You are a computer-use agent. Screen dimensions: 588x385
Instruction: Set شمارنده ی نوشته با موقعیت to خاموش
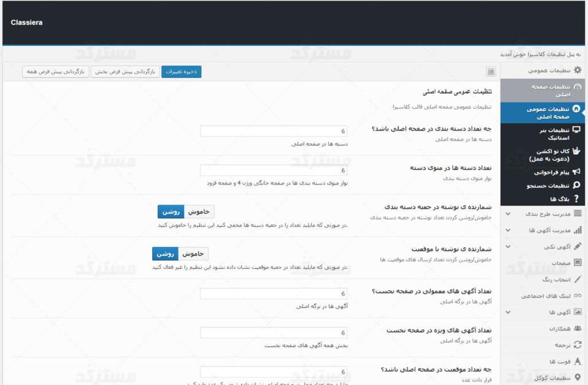tap(193, 253)
